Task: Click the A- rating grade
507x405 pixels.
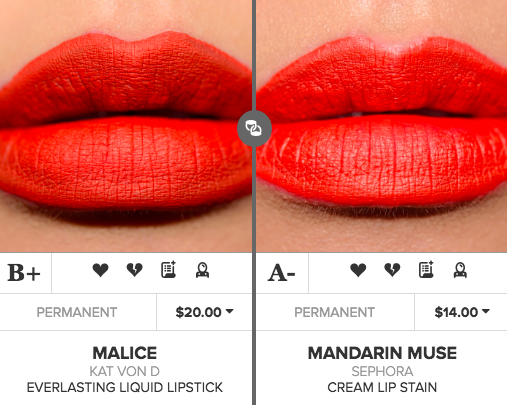Action: coord(282,273)
